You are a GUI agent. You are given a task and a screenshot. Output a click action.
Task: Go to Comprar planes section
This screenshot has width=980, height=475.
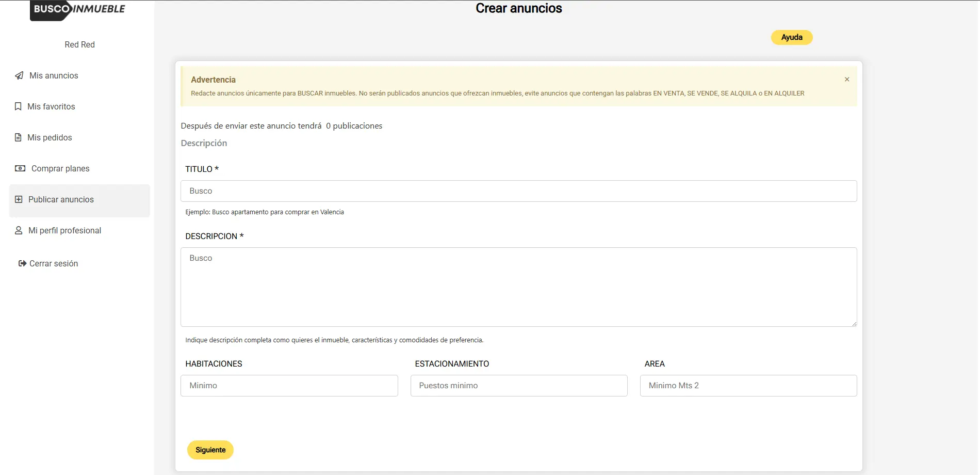tap(60, 168)
